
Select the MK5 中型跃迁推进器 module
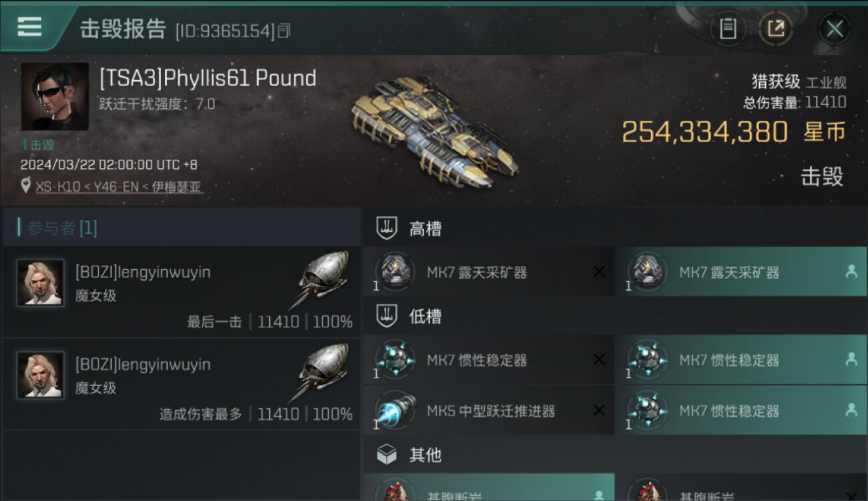(489, 411)
